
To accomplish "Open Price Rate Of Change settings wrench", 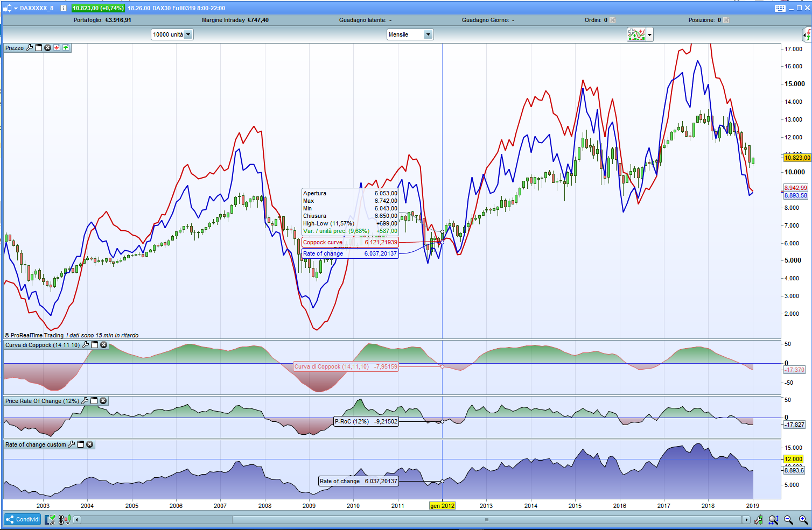I will (85, 401).
